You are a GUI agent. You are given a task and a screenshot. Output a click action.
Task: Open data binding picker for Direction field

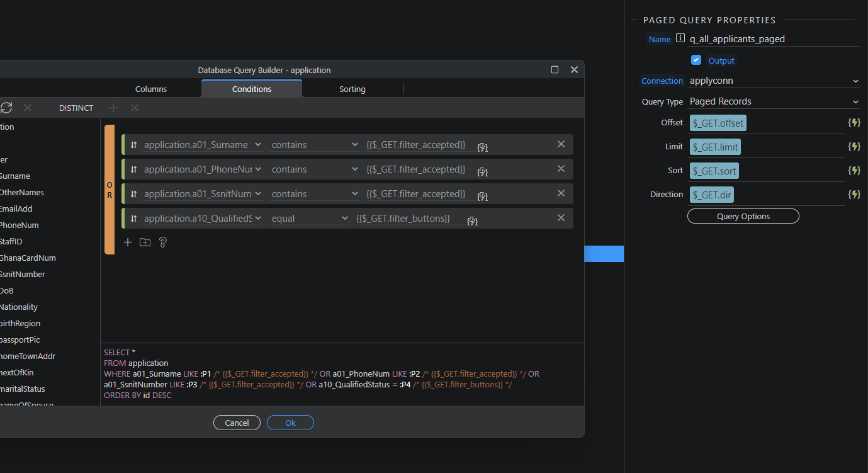click(854, 195)
